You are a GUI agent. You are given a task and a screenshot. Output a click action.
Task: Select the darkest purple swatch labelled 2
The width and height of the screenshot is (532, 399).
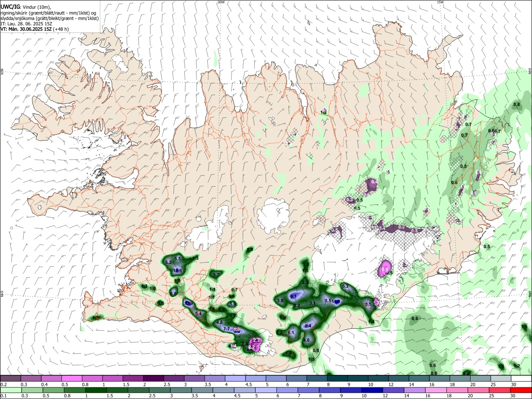tap(153, 378)
